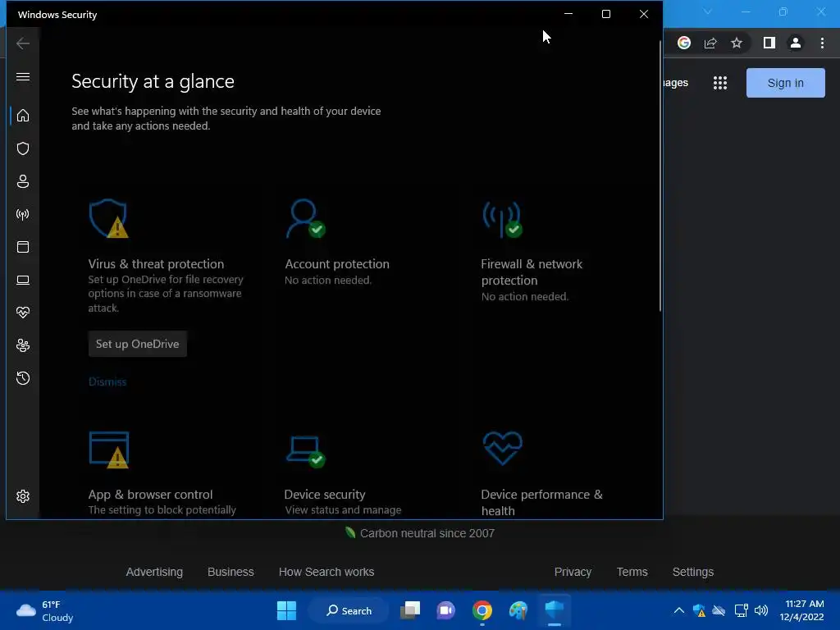Click the Windows Security tray warning icon
The image size is (840, 630).
699,610
